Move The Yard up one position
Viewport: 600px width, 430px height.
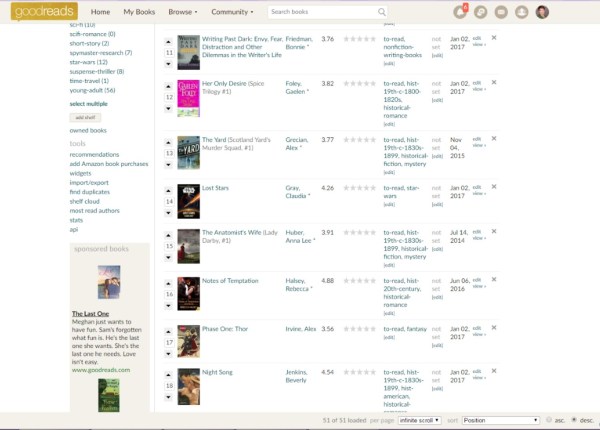[x=168, y=142]
